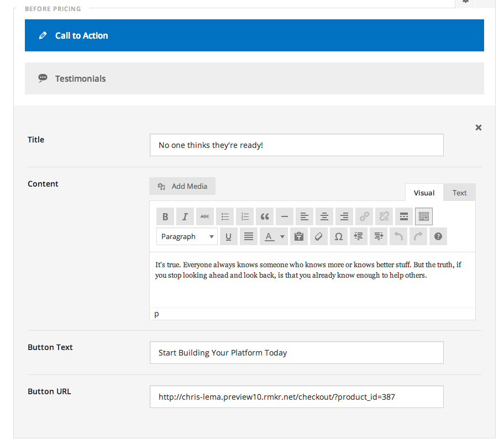Open the toolbar help
504x445 pixels.
(x=438, y=236)
